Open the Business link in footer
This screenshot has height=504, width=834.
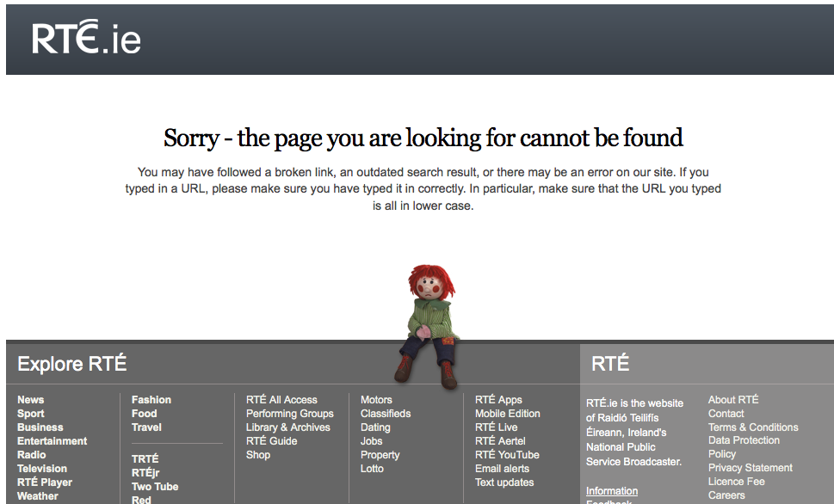[x=40, y=427]
